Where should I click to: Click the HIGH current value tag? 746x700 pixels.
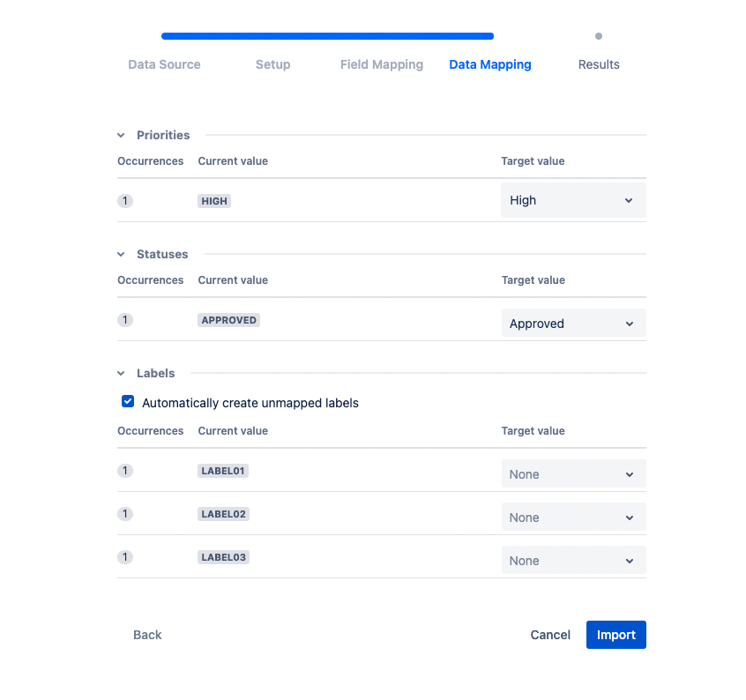coord(214,201)
